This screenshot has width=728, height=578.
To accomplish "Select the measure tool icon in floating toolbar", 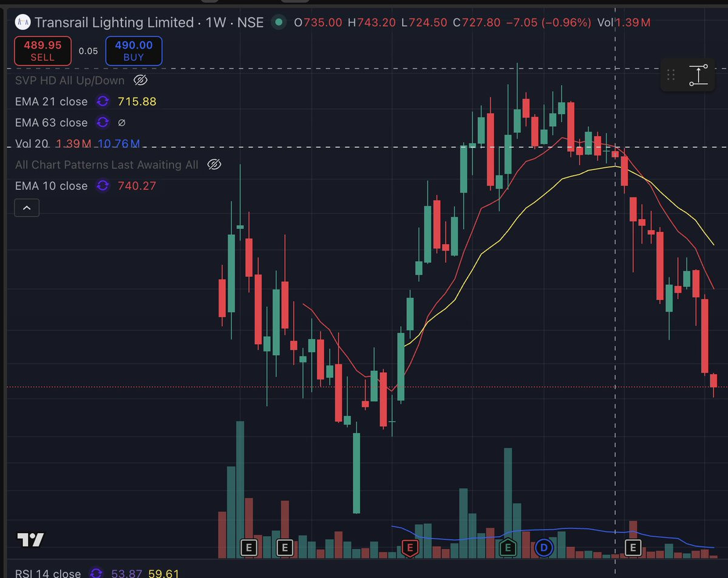I will pos(698,75).
